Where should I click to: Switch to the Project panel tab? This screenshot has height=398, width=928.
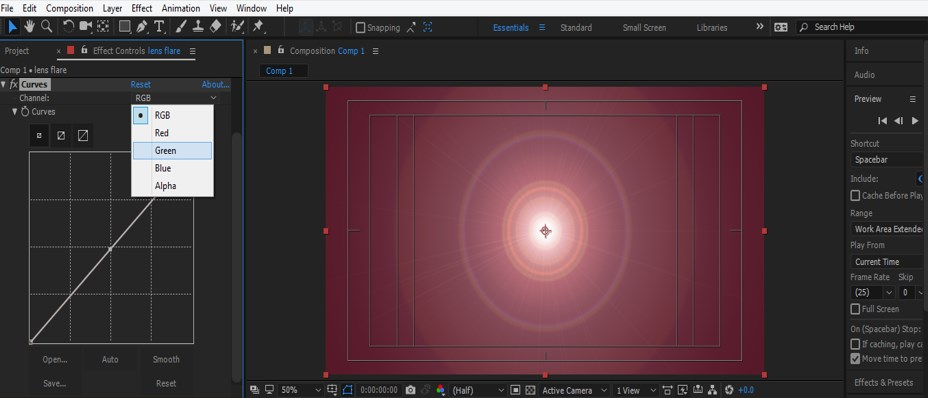[x=17, y=51]
